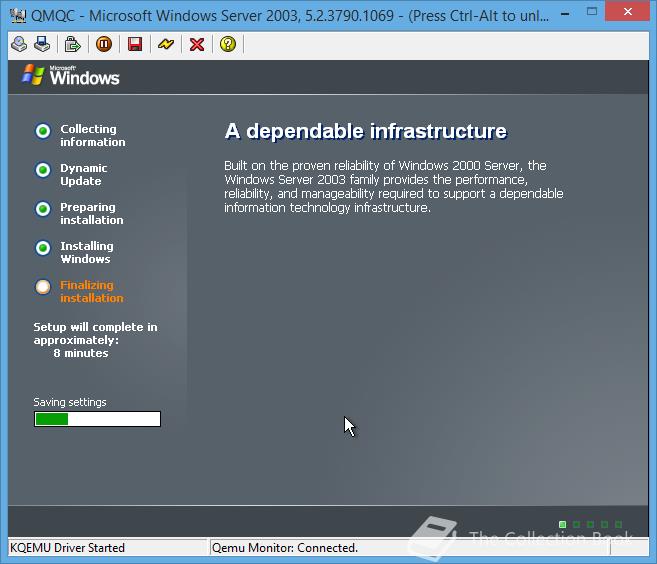
Task: Click the bright green slide indicator square
Action: [x=562, y=524]
